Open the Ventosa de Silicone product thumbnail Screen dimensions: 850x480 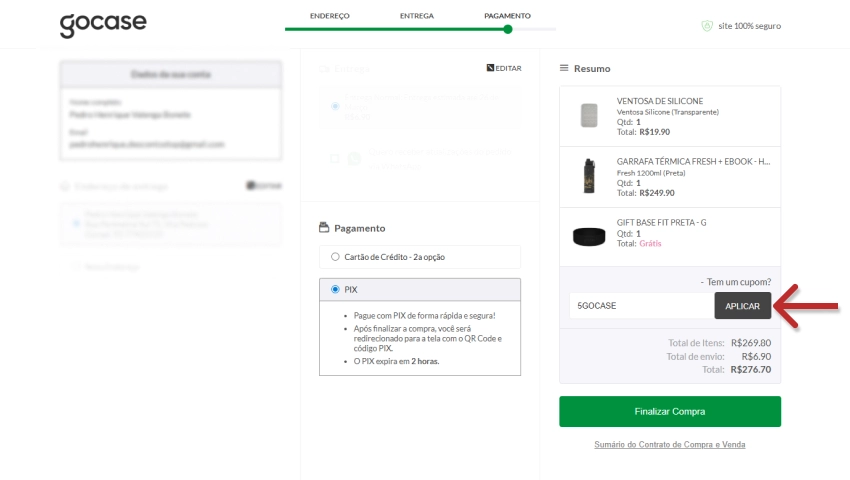click(589, 116)
